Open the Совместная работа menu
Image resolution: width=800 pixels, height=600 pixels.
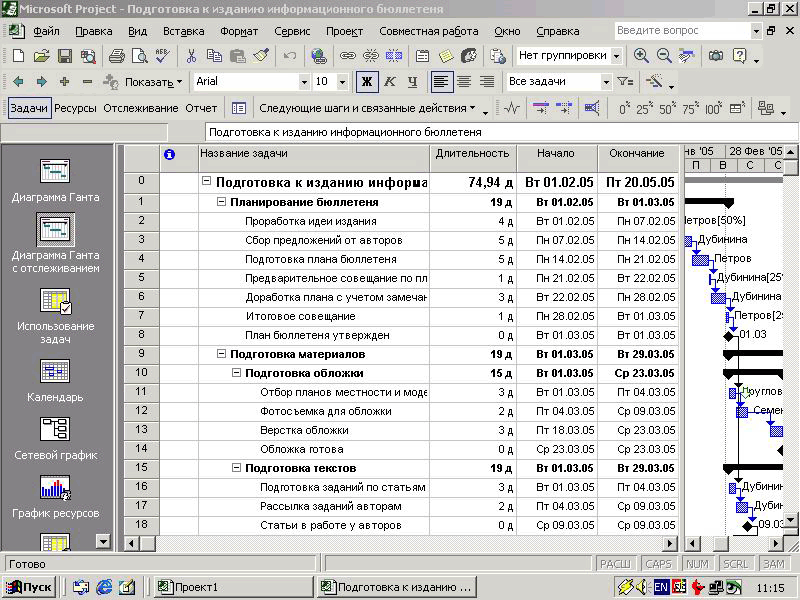pos(429,31)
